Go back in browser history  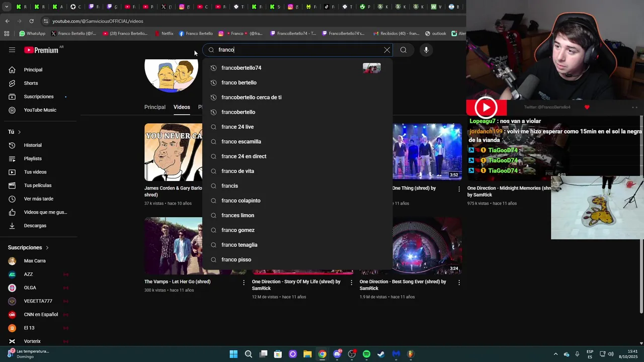(8, 21)
